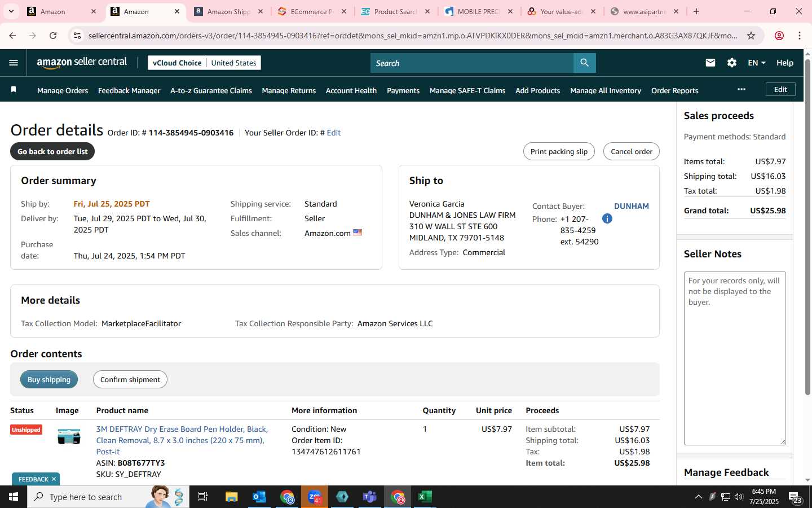Open Microsoft Teams from taskbar
The height and width of the screenshot is (508, 812).
click(369, 497)
